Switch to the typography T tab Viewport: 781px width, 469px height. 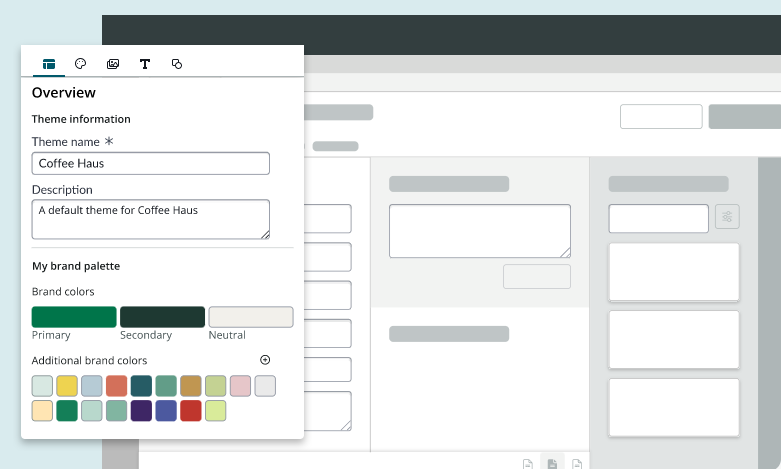145,64
